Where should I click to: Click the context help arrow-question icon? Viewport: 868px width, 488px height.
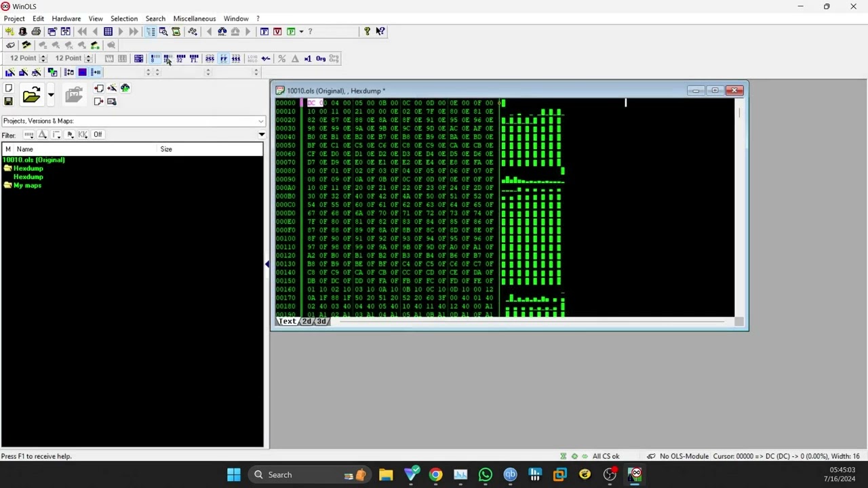tap(380, 31)
